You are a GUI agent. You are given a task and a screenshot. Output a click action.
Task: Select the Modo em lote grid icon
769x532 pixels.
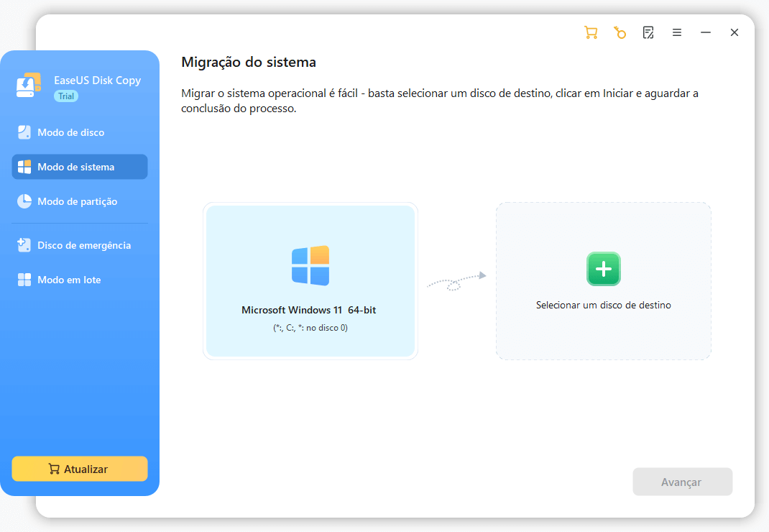tap(24, 280)
